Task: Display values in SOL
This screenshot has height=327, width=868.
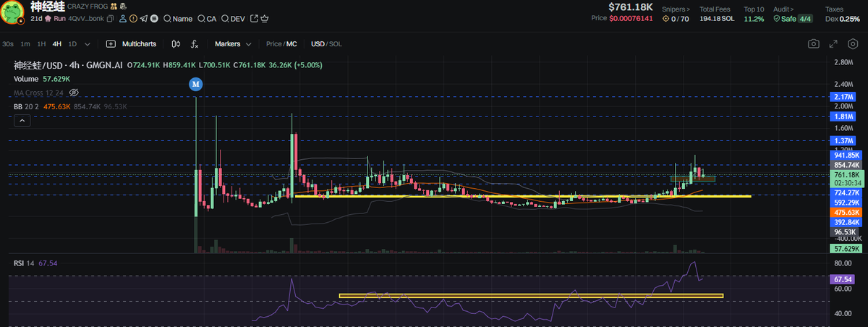Action: coord(336,44)
